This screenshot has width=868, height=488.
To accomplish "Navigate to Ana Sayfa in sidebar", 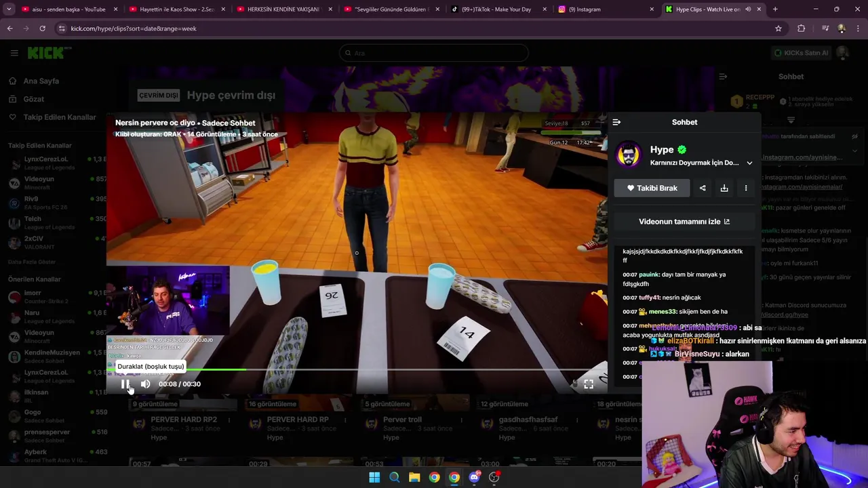I will pyautogui.click(x=41, y=81).
